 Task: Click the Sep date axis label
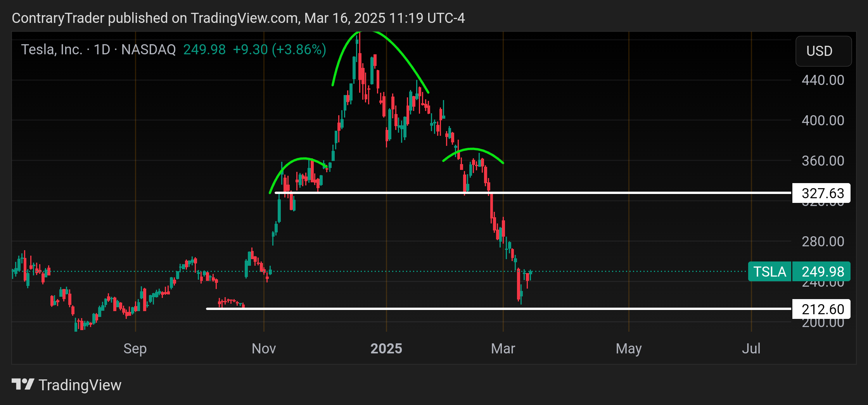[135, 349]
